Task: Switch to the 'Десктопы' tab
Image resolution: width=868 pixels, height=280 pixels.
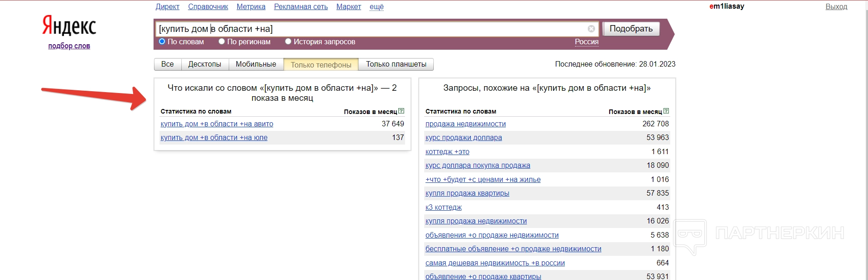Action: coord(205,64)
